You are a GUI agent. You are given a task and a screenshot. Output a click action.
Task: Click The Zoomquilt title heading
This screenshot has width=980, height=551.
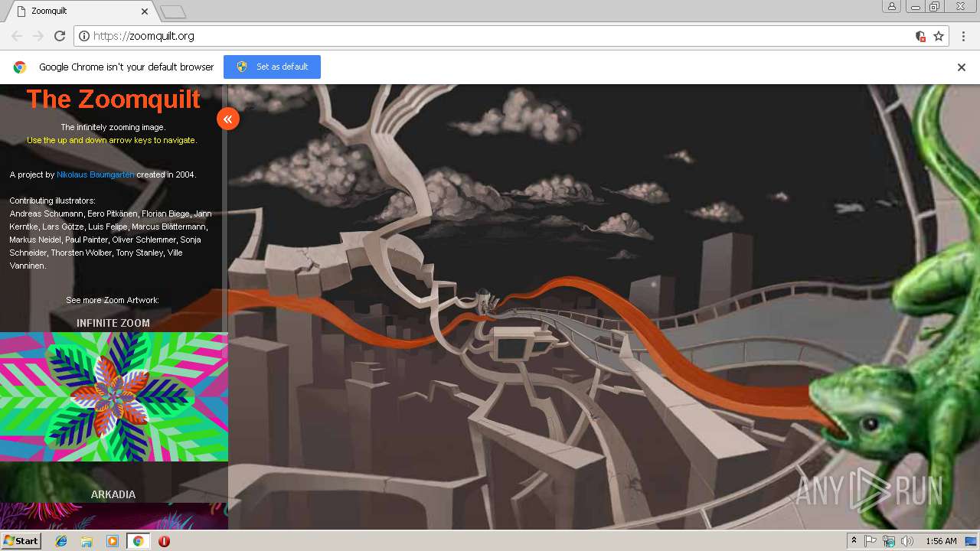(113, 99)
